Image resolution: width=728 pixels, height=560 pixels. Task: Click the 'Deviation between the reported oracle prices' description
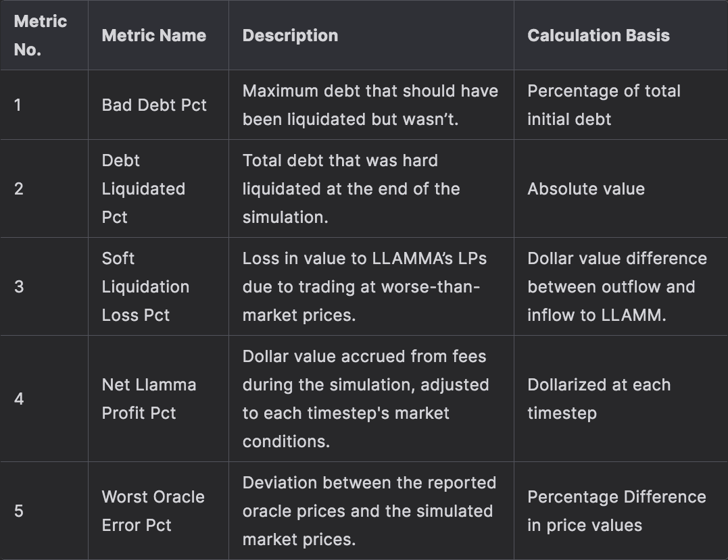369,511
